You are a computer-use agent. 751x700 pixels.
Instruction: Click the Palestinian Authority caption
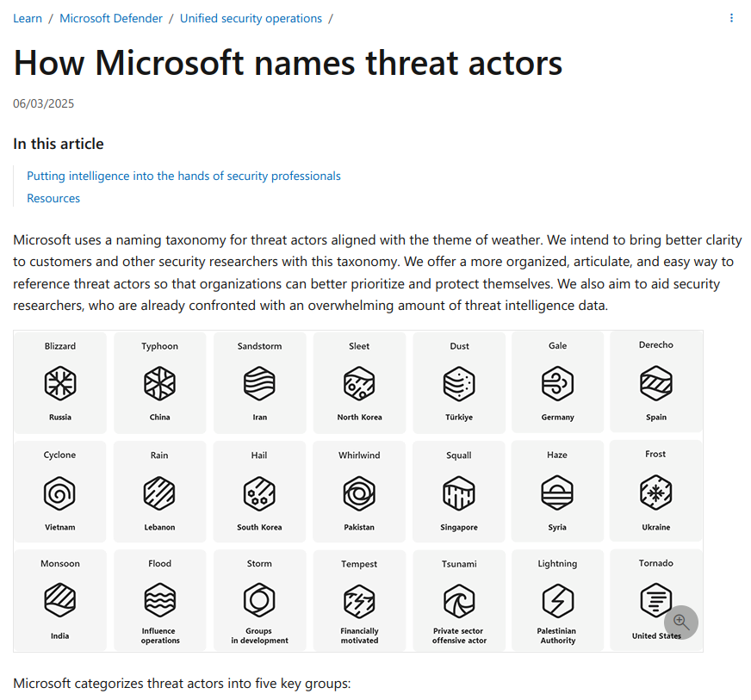[557, 635]
